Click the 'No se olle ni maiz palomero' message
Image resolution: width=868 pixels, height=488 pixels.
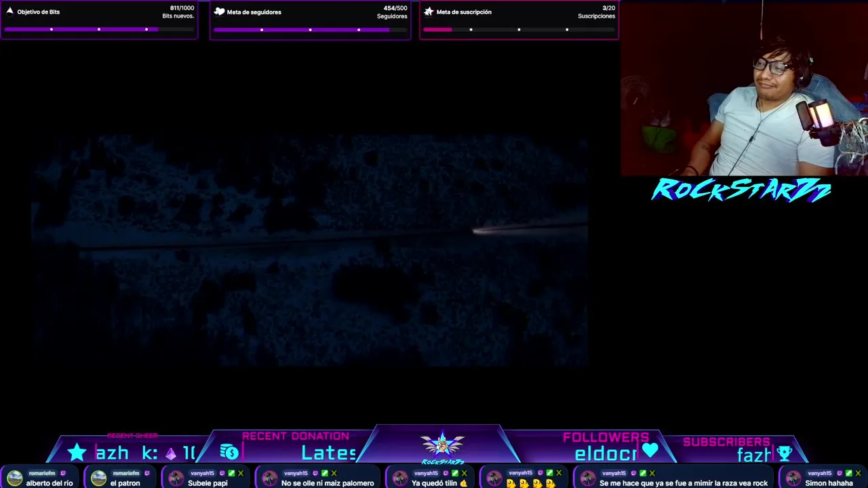click(328, 483)
